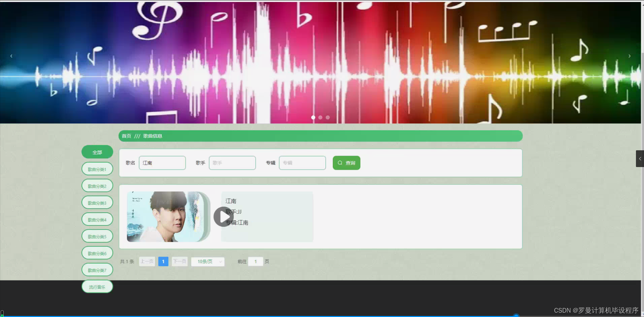Click the song title 江南
The width and height of the screenshot is (644, 317).
[231, 201]
